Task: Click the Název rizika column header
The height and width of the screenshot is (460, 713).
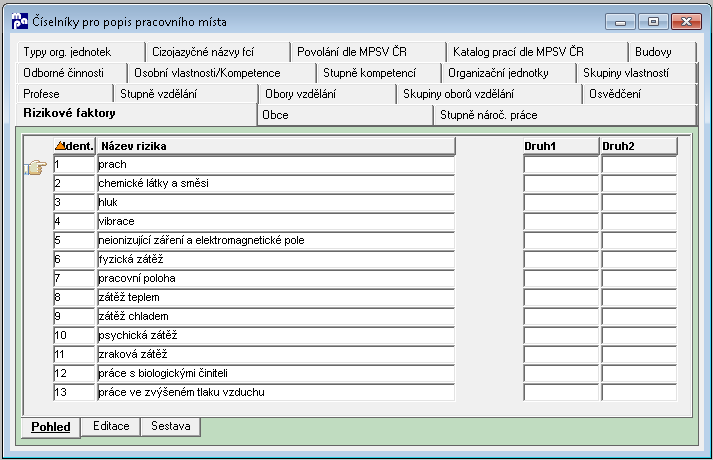Action: coord(276,146)
